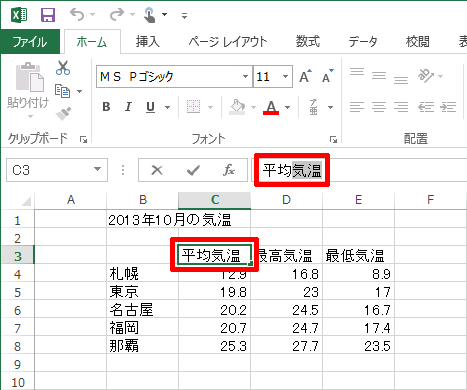Open the ページ レイアウト tab
This screenshot has width=467, height=390.
228,42
